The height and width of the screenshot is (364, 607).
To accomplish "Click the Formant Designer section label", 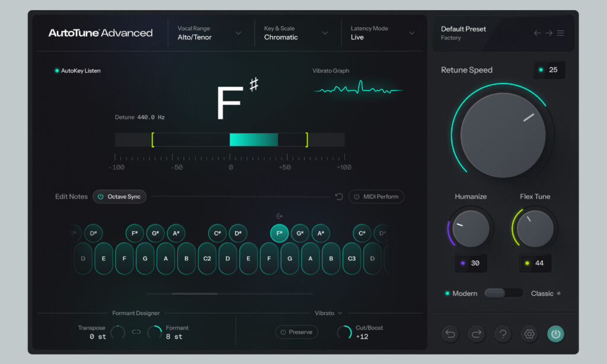I will pos(136,313).
